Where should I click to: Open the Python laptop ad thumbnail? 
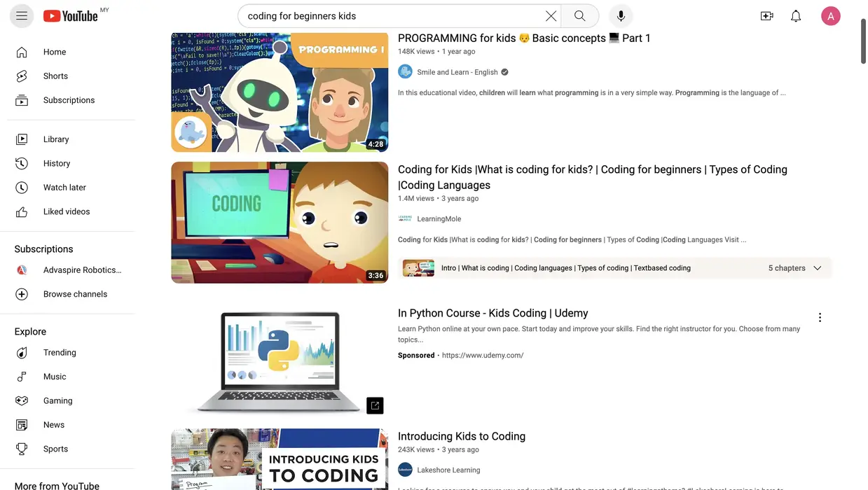pyautogui.click(x=280, y=361)
